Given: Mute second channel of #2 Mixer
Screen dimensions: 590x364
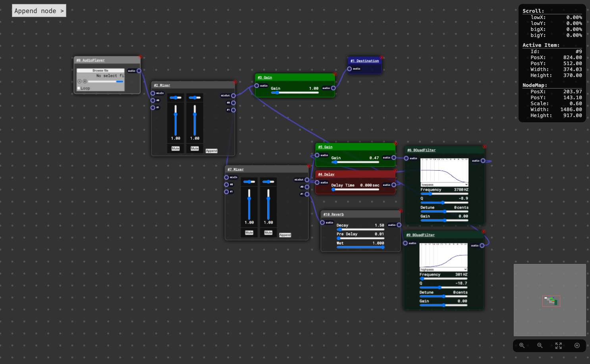Looking at the screenshot, I should pos(195,148).
